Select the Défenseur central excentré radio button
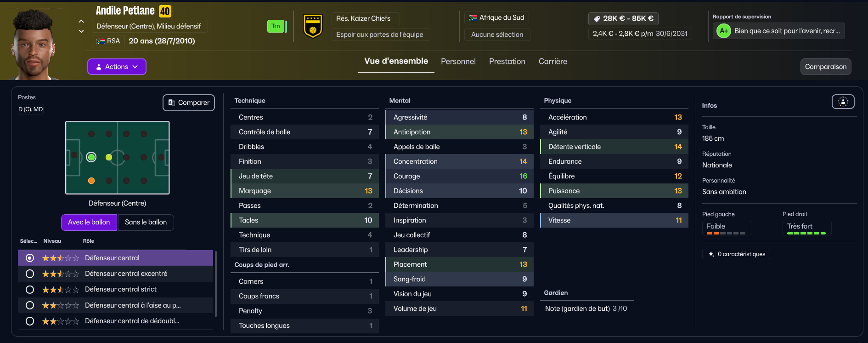Image resolution: width=868 pixels, height=343 pixels. (30, 274)
